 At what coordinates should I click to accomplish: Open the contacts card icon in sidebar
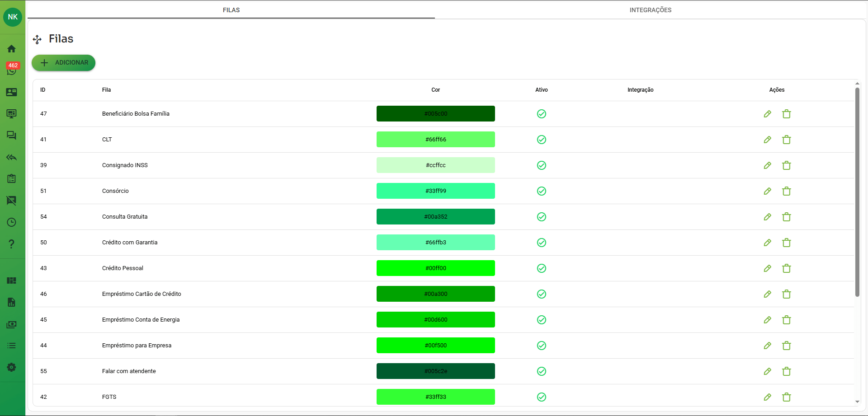(x=12, y=92)
